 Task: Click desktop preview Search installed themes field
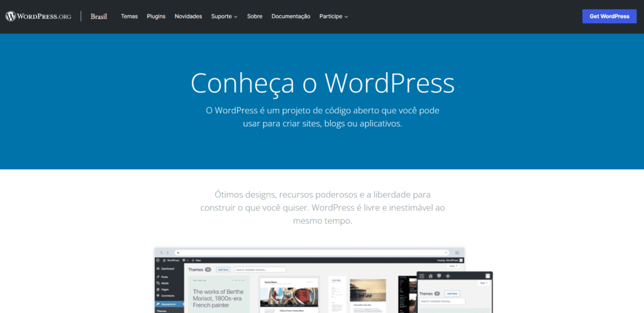point(260,270)
